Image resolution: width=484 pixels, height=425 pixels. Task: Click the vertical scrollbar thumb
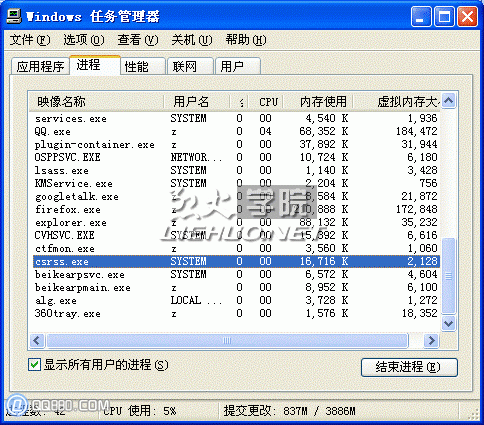pyautogui.click(x=449, y=276)
